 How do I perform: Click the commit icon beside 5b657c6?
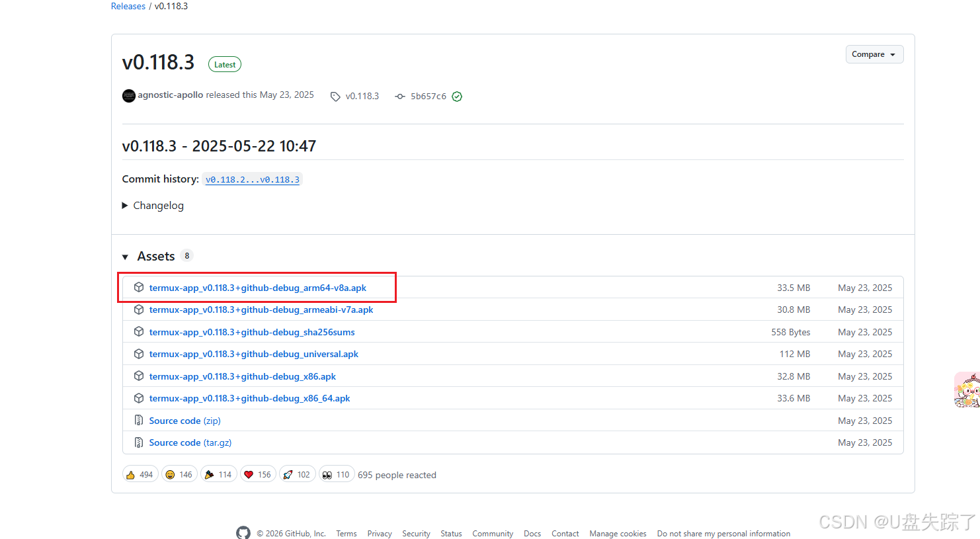(x=400, y=97)
